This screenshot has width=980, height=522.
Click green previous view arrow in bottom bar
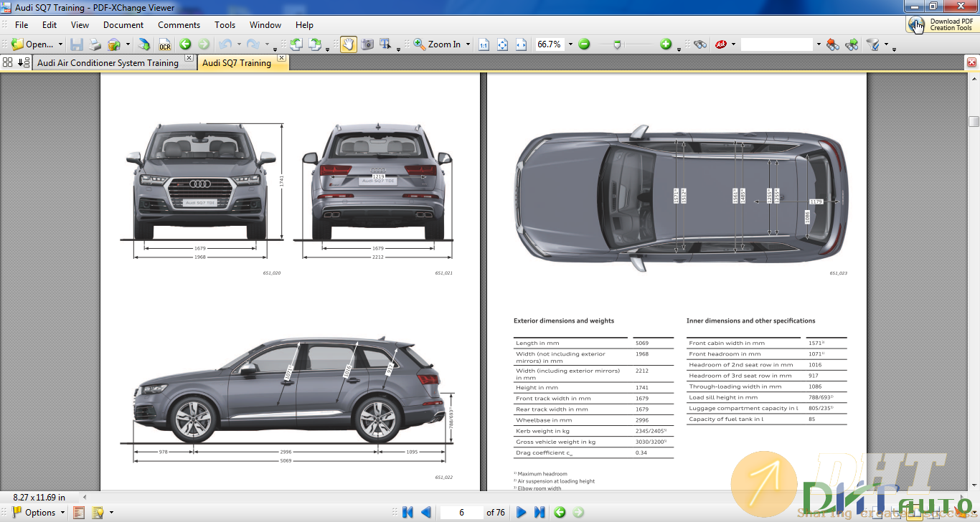pos(560,512)
